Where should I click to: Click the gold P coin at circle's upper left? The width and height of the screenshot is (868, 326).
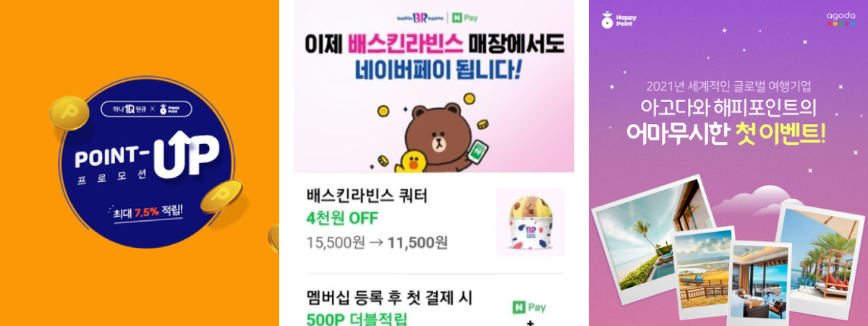(x=68, y=113)
